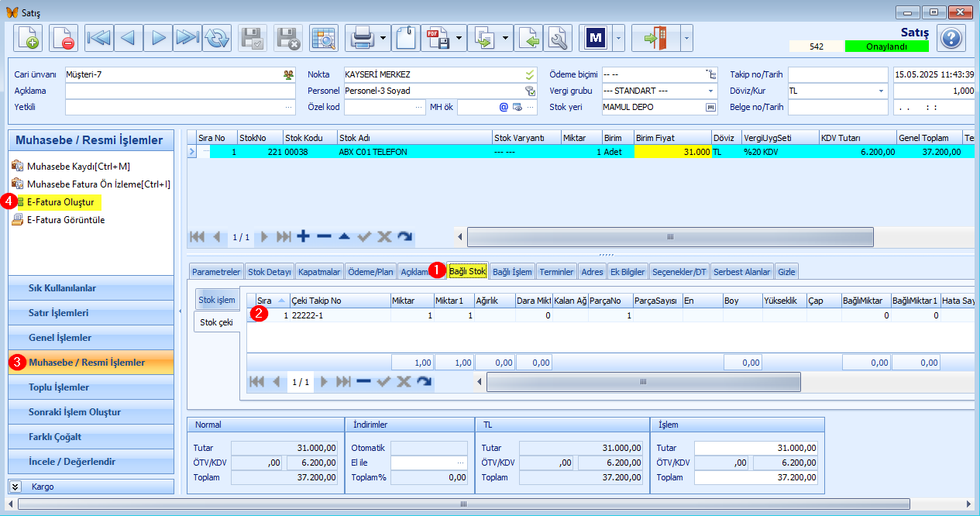Open E-Fatura Görüntüle
980x516 pixels.
[66, 219]
